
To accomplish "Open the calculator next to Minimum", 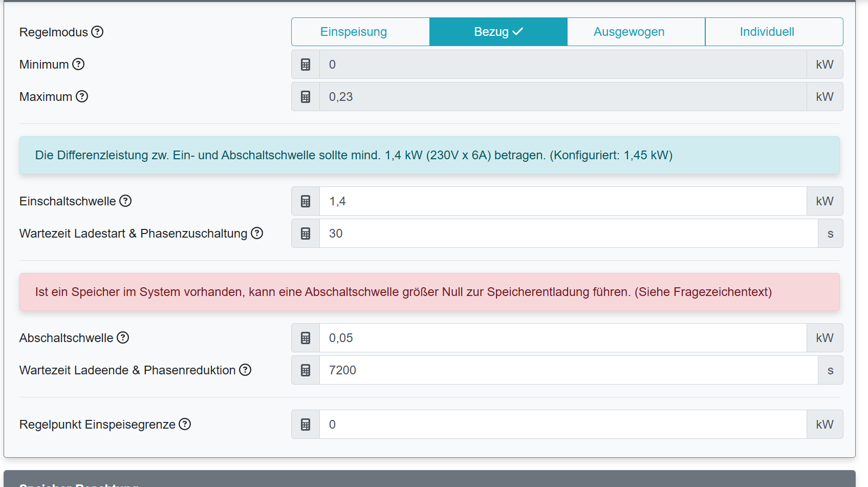I will coord(305,64).
